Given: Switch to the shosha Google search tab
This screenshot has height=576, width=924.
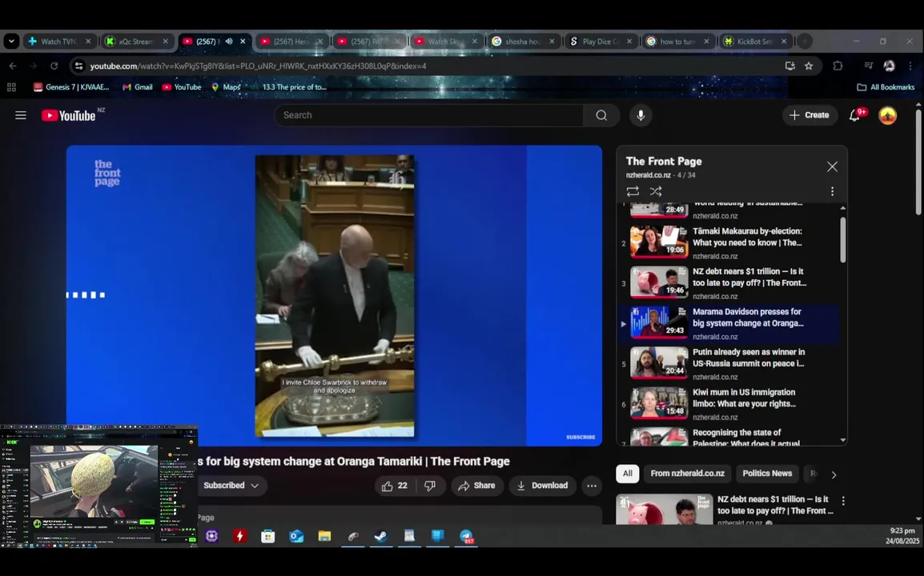Looking at the screenshot, I should click(x=524, y=42).
